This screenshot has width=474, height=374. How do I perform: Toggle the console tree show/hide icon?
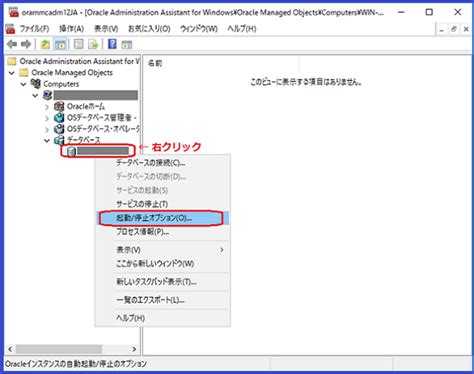click(x=60, y=44)
